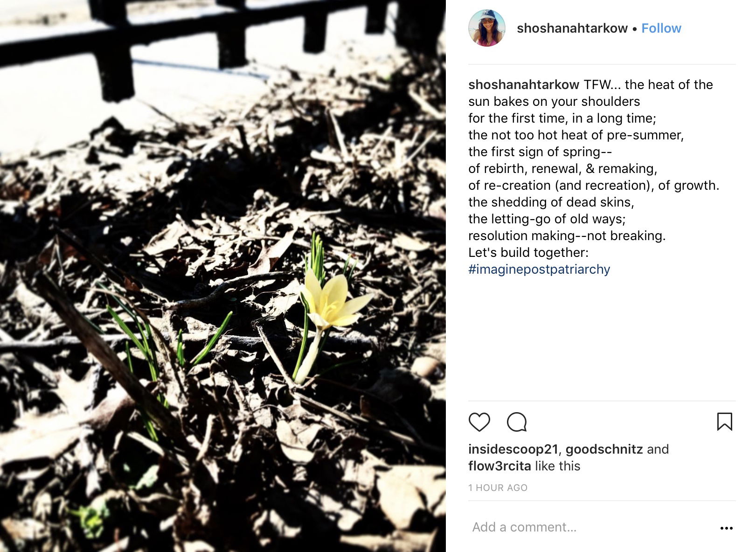The image size is (756, 552).
Task: Focus the Add a comment field
Action: tap(592, 527)
